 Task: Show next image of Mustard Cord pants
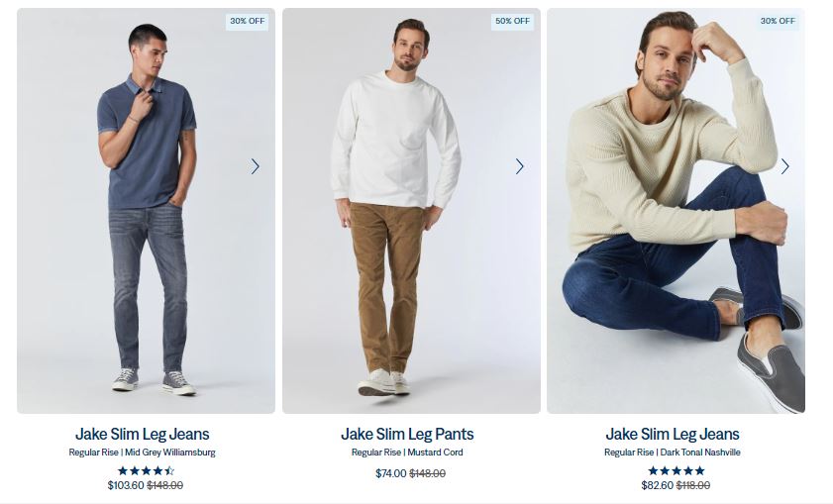pyautogui.click(x=520, y=166)
